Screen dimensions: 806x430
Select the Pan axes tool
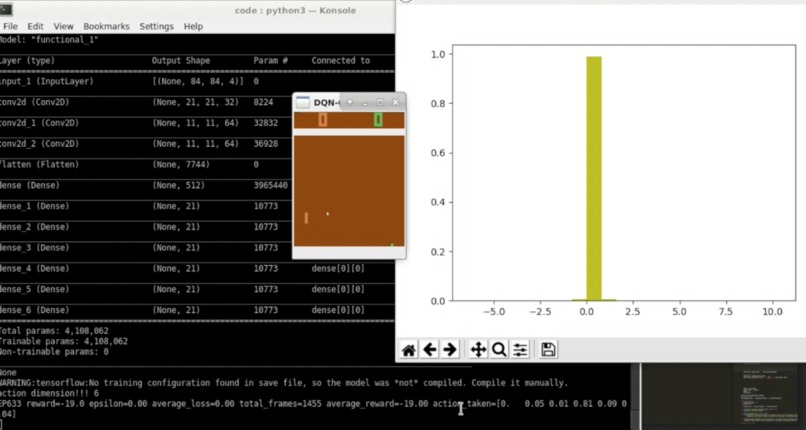tap(478, 350)
